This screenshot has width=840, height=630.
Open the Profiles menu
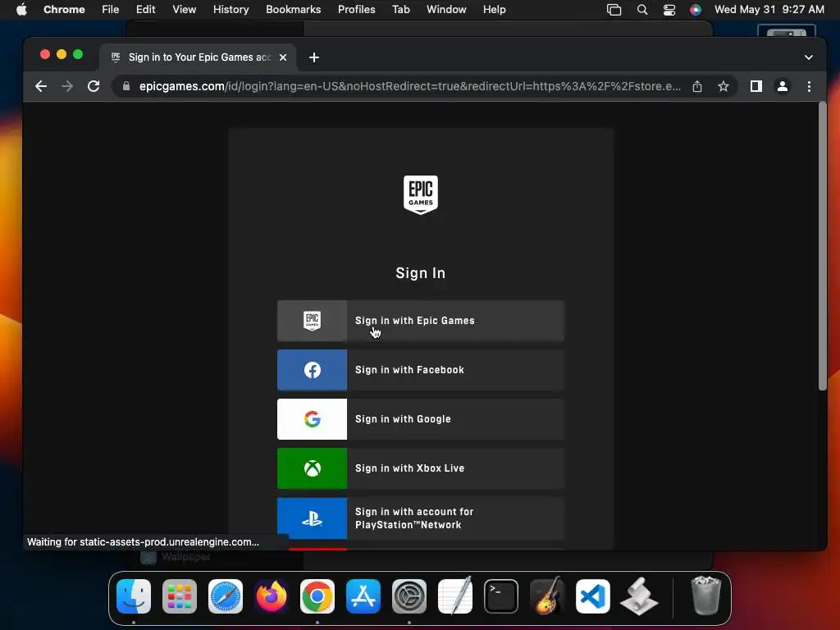pos(356,10)
